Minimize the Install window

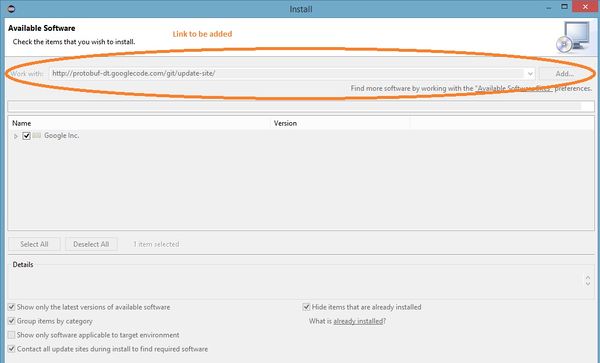(x=549, y=8)
